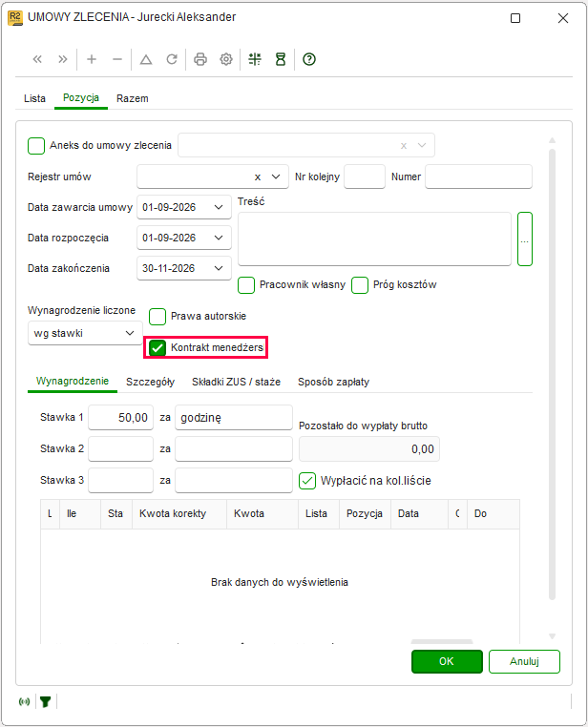This screenshot has height=727, width=588.
Task: Click the Pozycja column header in table
Action: [x=365, y=514]
